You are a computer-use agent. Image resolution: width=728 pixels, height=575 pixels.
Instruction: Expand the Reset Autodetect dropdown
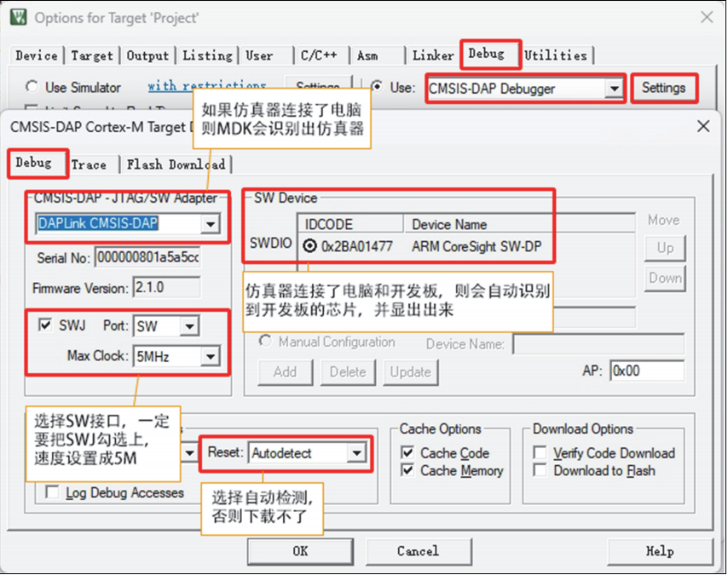coord(357,454)
